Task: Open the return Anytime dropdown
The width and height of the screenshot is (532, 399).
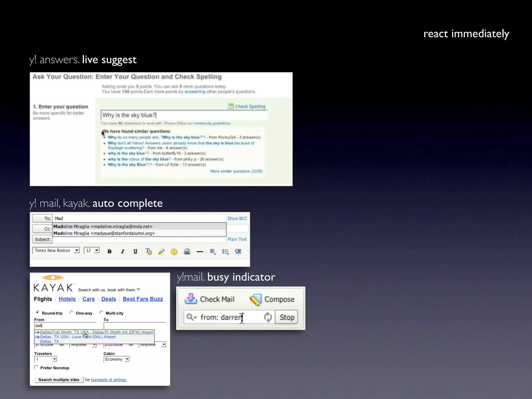Action: coord(152,345)
